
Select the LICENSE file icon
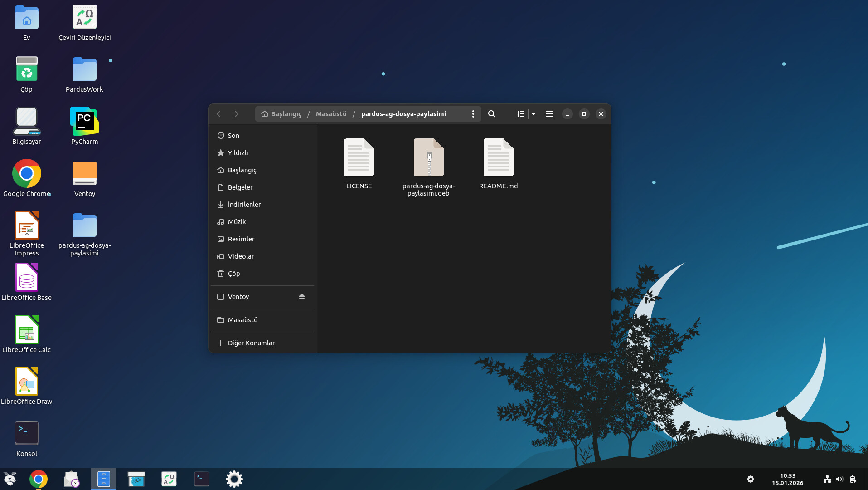(359, 158)
